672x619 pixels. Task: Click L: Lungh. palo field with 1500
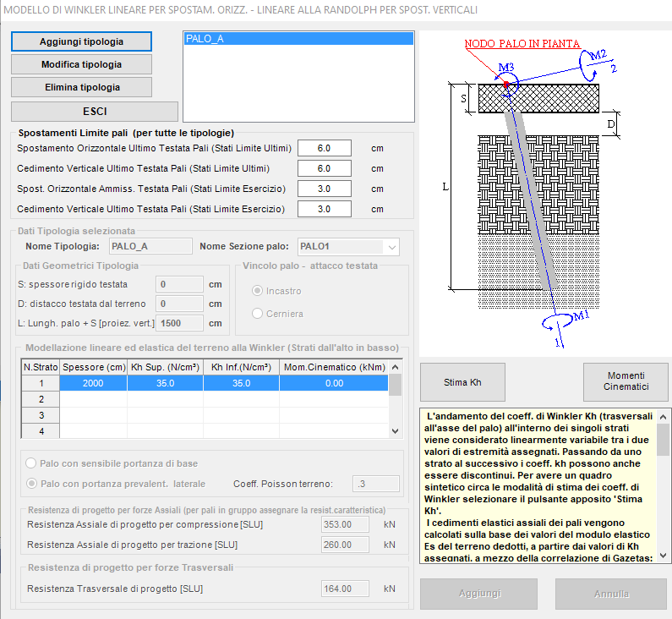[179, 323]
